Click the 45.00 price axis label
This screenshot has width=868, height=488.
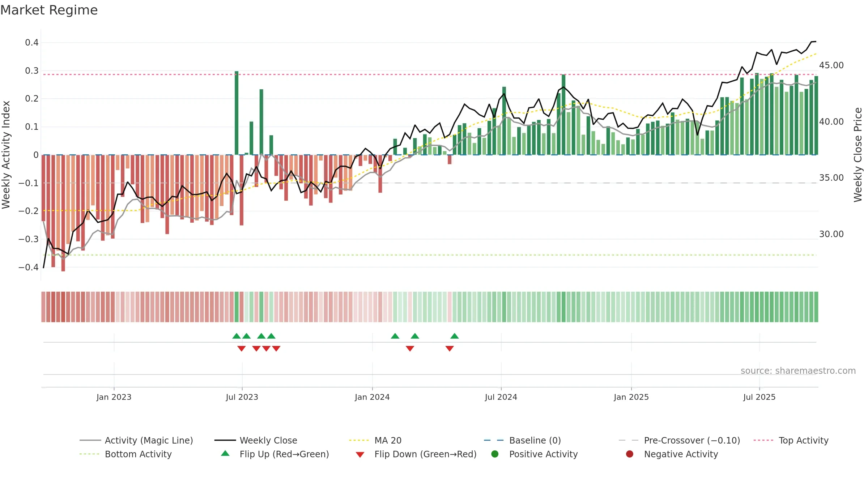point(831,65)
